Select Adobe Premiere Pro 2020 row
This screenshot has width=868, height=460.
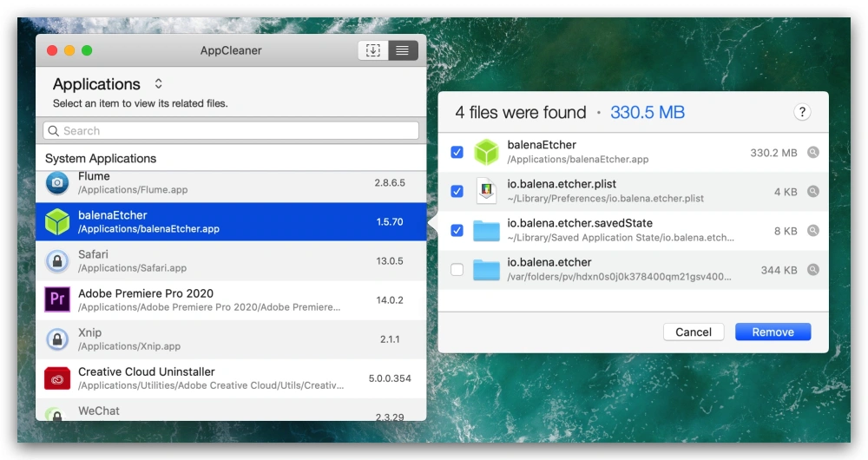231,300
